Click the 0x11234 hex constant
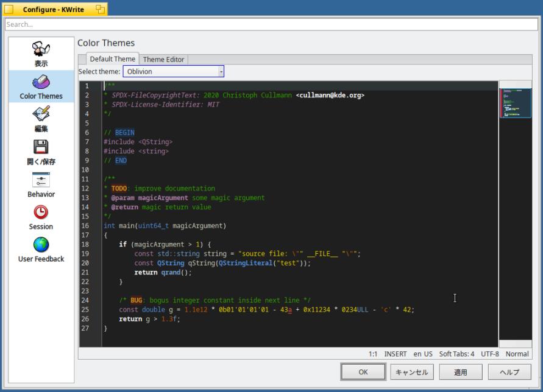Screen dimensions: 543x392 316,309
